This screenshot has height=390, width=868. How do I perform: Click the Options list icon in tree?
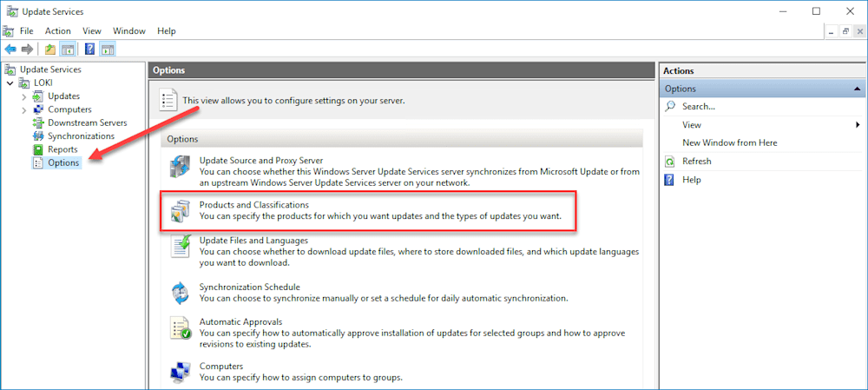37,163
